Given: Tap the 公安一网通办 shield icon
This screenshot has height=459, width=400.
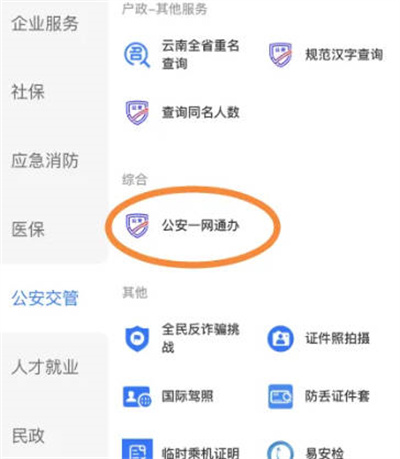Looking at the screenshot, I should pos(137,226).
